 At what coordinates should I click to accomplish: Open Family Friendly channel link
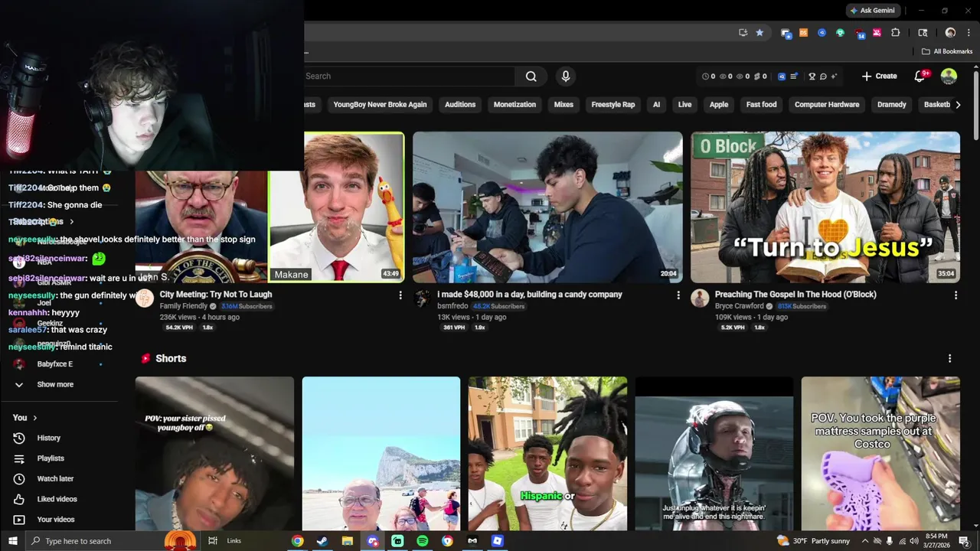(x=184, y=306)
